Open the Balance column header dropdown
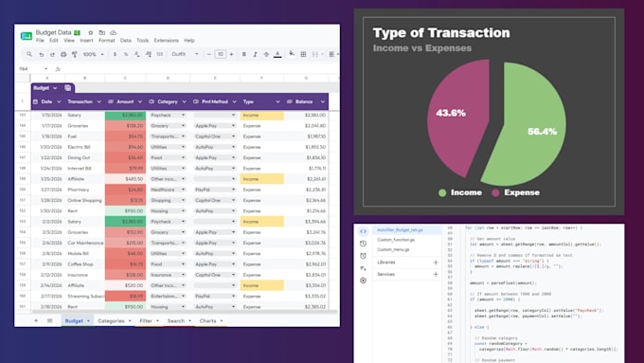This screenshot has width=644, height=363. tap(323, 101)
